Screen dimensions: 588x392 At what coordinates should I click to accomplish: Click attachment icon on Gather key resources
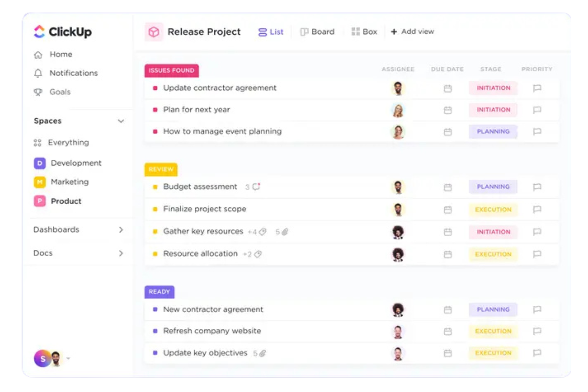(285, 232)
